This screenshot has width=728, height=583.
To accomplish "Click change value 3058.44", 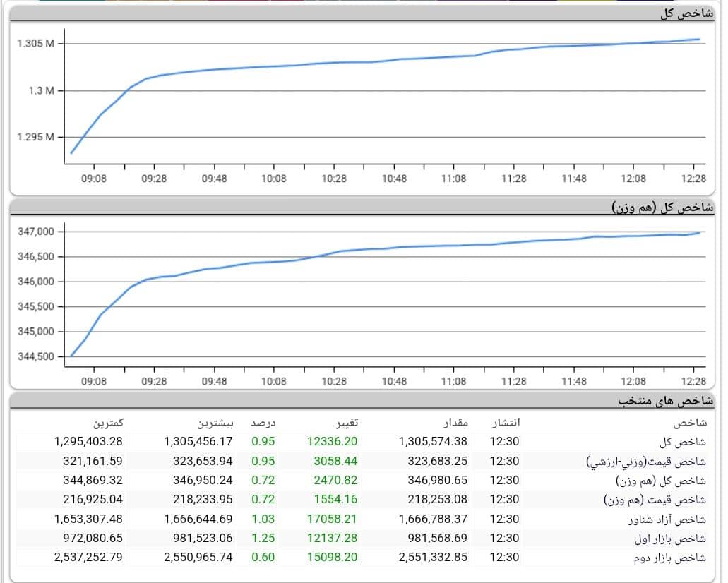I will [x=335, y=462].
